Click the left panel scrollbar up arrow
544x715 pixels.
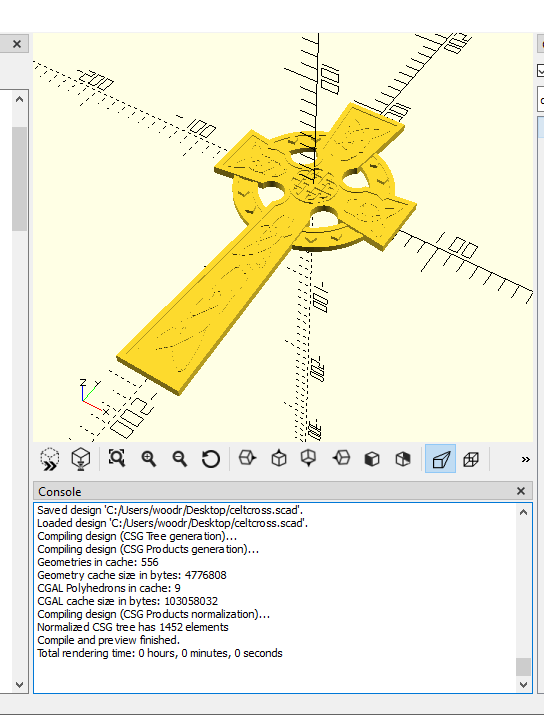tap(19, 99)
